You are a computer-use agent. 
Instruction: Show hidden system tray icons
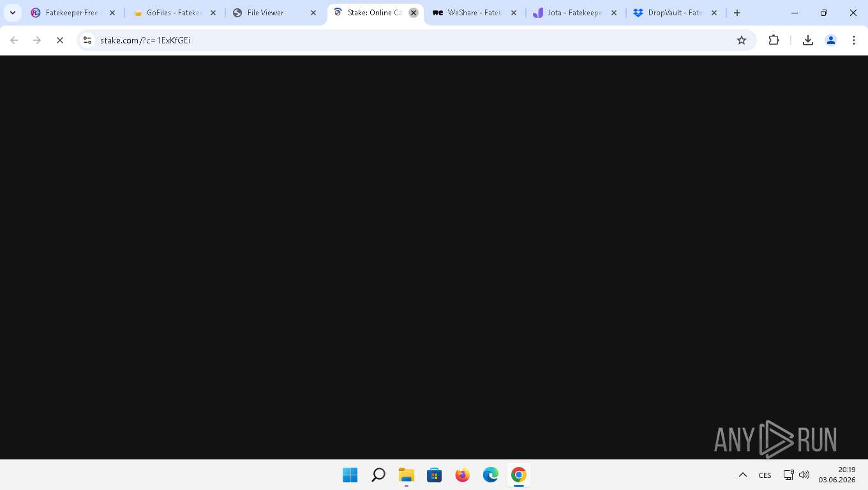(743, 475)
